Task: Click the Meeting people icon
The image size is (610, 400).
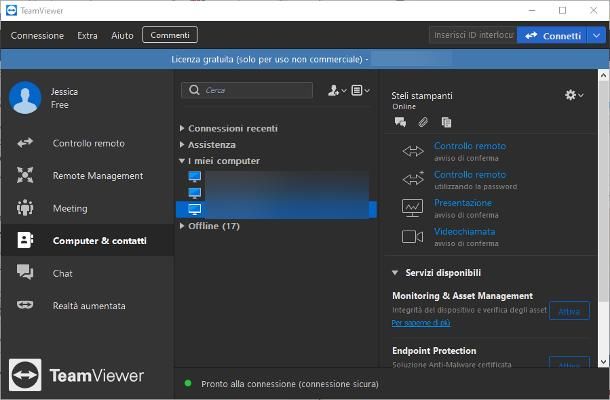Action: (25, 208)
